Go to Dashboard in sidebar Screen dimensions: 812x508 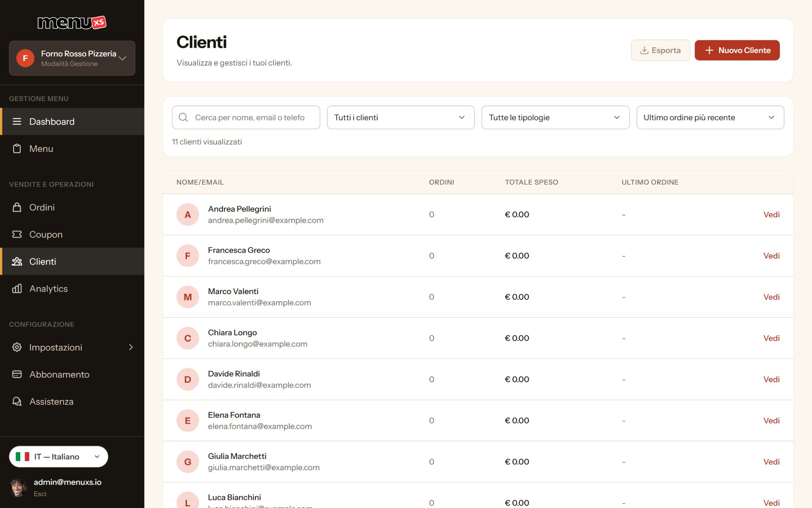72,121
